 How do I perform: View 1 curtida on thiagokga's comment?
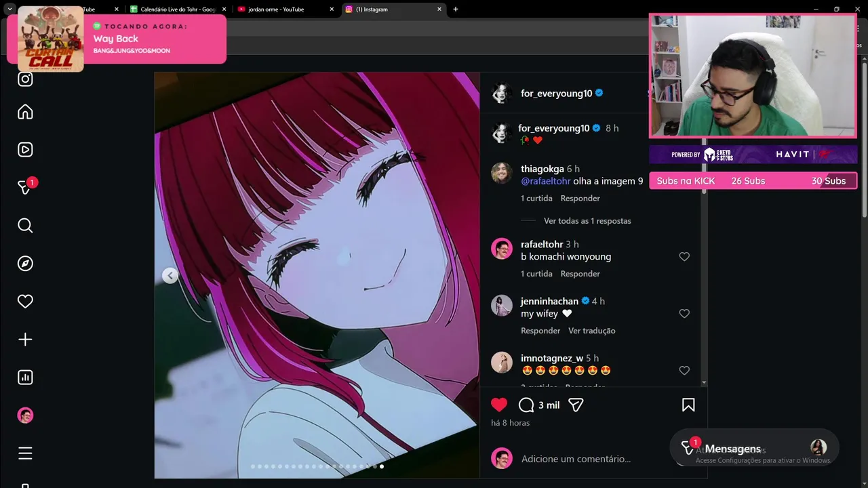click(x=536, y=199)
